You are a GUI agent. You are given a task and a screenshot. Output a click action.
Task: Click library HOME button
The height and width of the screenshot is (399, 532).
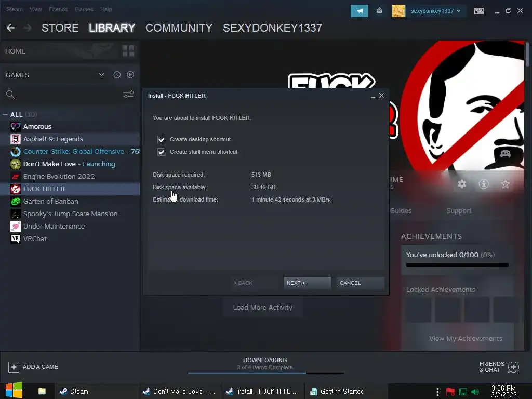pos(15,51)
